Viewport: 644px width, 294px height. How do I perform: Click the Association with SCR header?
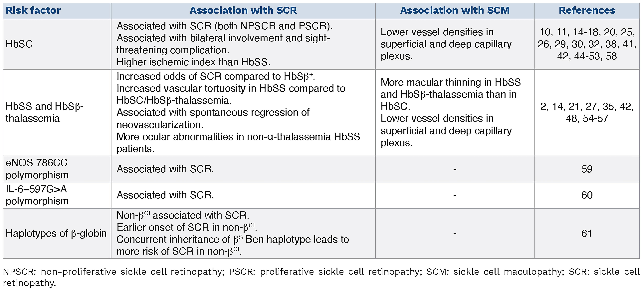coord(243,11)
